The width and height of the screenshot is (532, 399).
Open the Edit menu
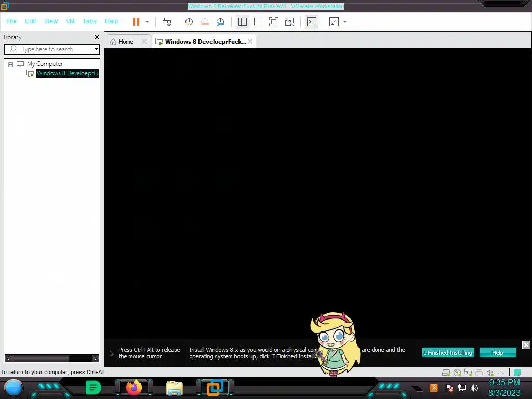(x=30, y=21)
